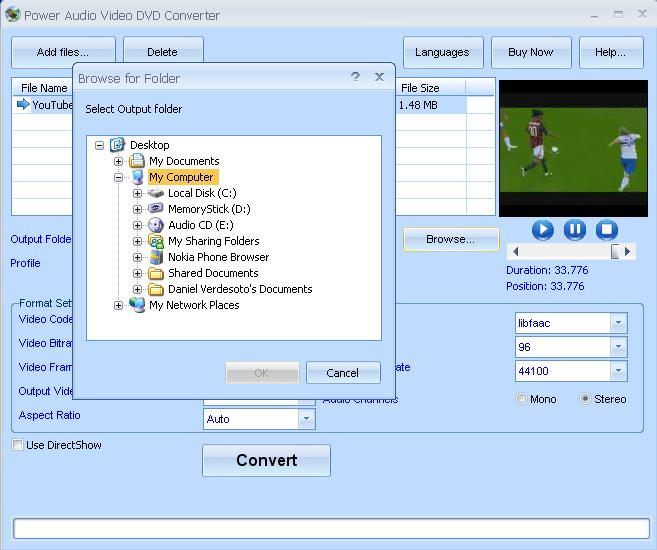Image resolution: width=657 pixels, height=550 pixels.
Task: Stop the video preview playback
Action: 606,230
